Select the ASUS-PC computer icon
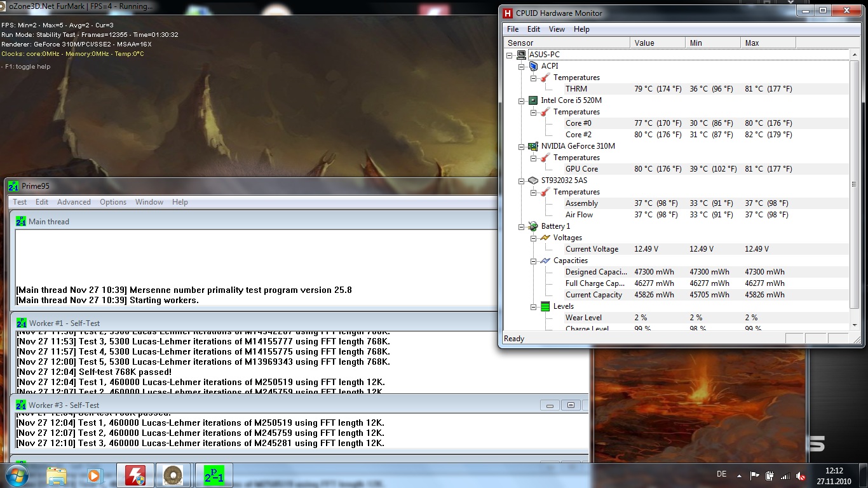The width and height of the screenshot is (868, 488). pos(521,55)
